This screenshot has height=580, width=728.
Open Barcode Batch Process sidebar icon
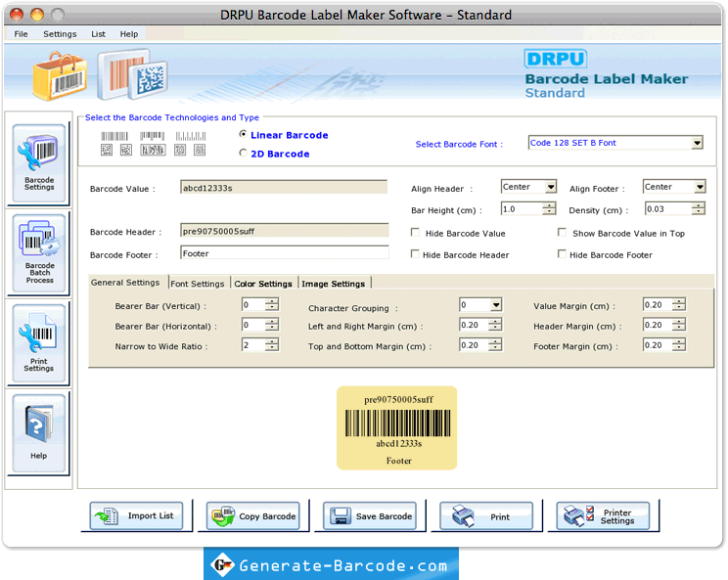pyautogui.click(x=39, y=253)
